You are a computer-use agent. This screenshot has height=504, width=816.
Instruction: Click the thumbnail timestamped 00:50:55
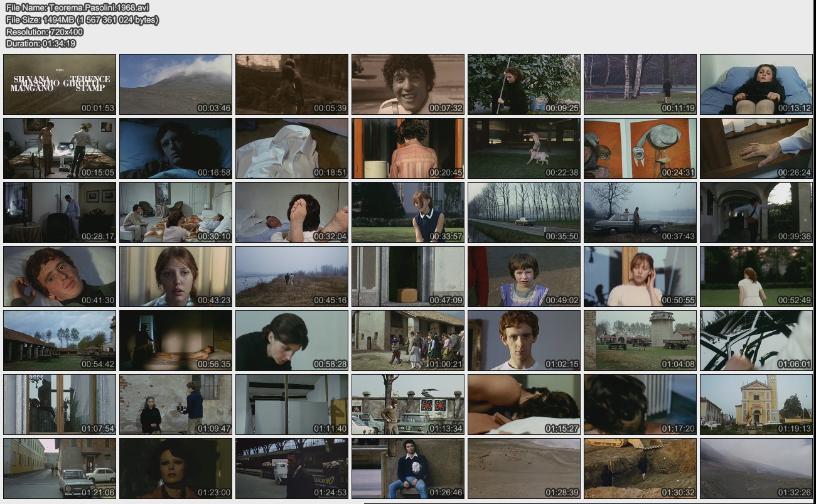tap(640, 277)
